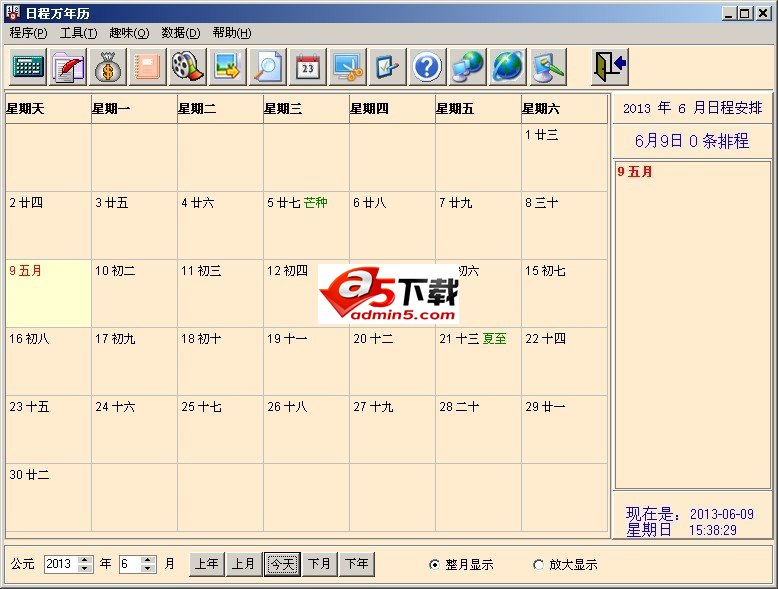This screenshot has height=589, width=778.
Task: Open the 数据(D) menu
Action: [x=181, y=33]
